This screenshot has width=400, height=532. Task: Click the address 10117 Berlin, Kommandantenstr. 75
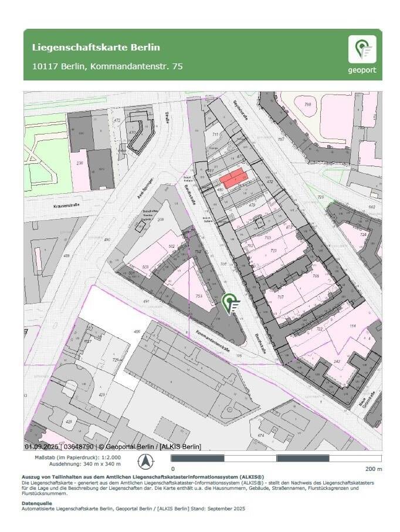[107, 66]
